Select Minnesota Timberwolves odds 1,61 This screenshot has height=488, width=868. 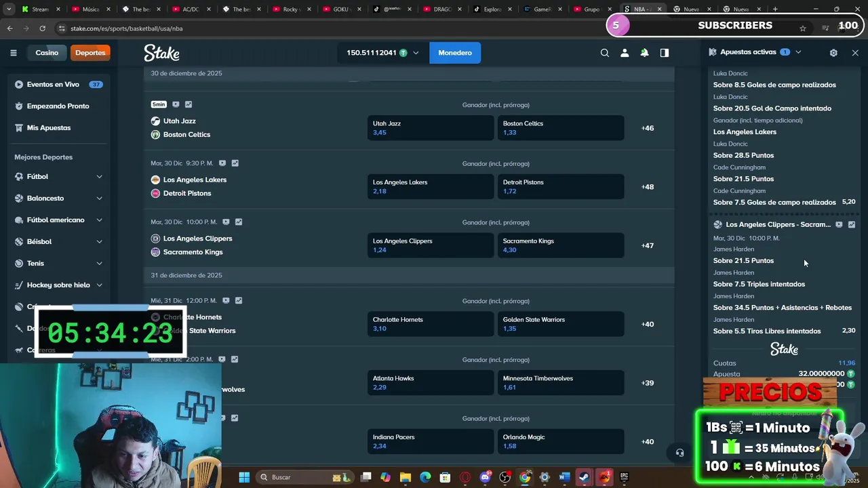[x=561, y=383]
